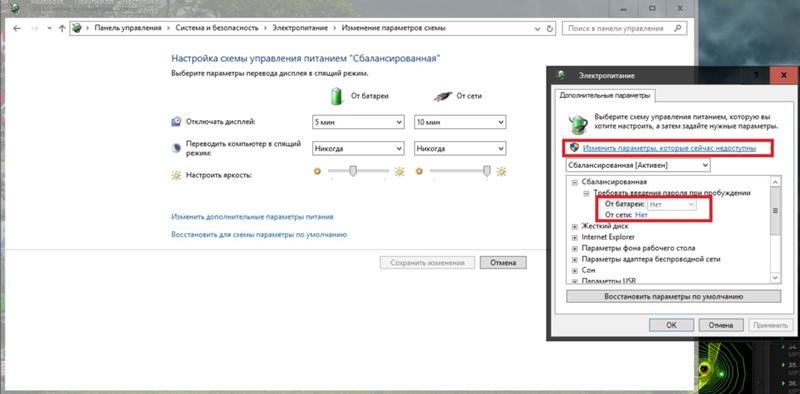800x394 pixels.
Task: Open Сбалансированная [Активен] plan dropdown
Action: (638, 165)
